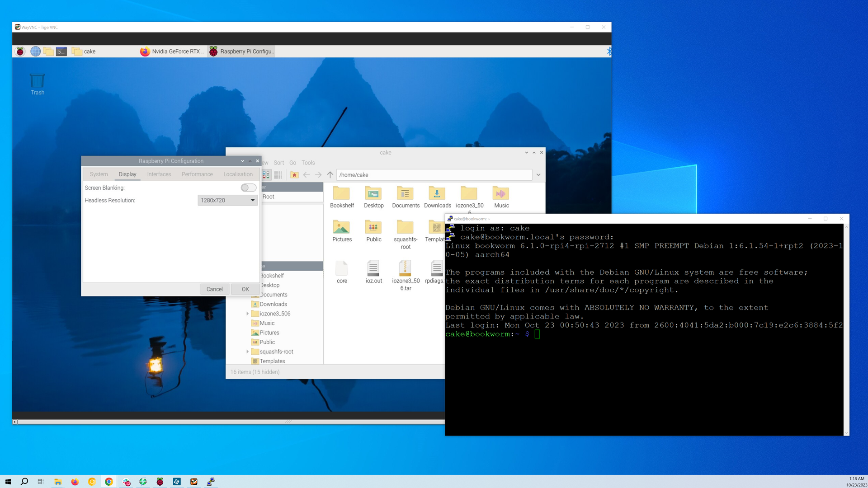Open the PuTTY icon in the Windows taskbar
868x488 pixels.
point(211,482)
